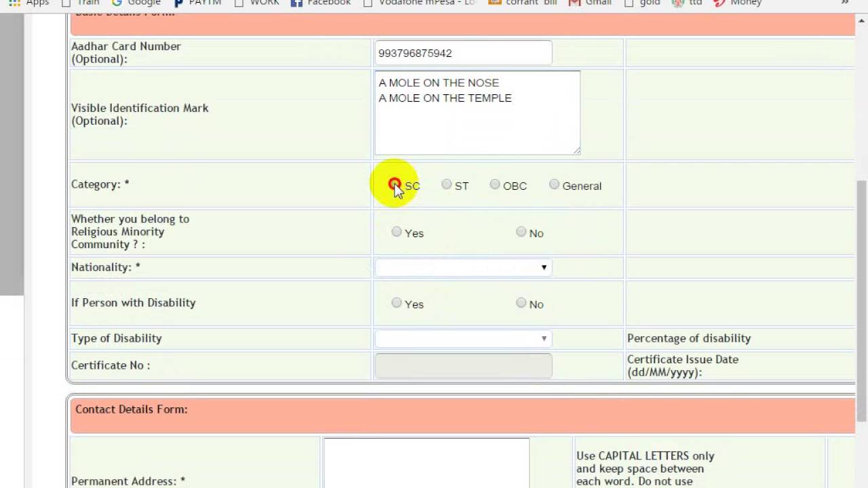Mark No for Religious Minority Community
The image size is (868, 488).
point(521,232)
